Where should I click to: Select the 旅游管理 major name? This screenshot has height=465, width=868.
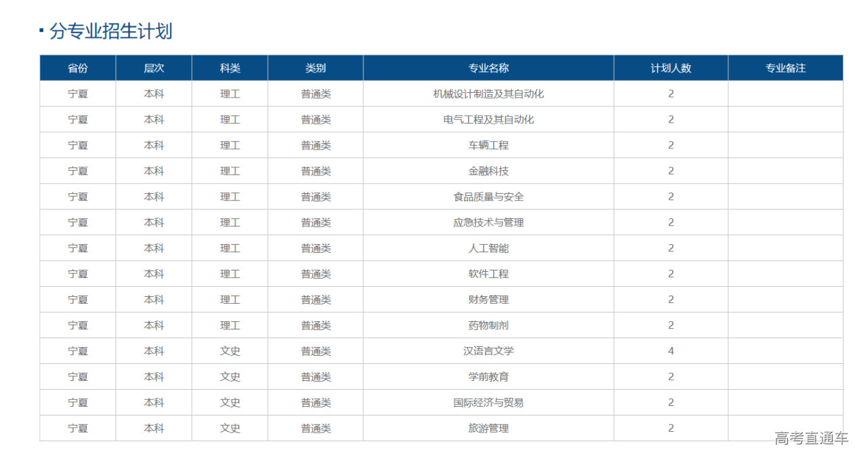[488, 428]
